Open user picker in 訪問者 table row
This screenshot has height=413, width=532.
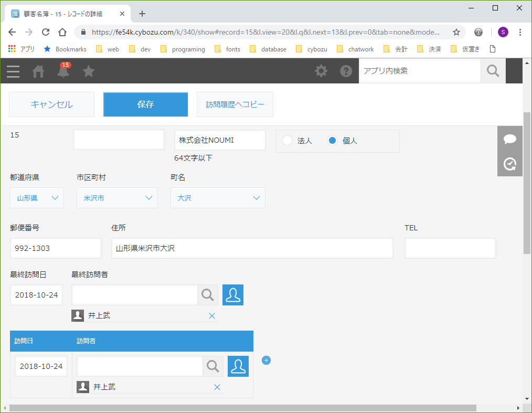pyautogui.click(x=238, y=366)
